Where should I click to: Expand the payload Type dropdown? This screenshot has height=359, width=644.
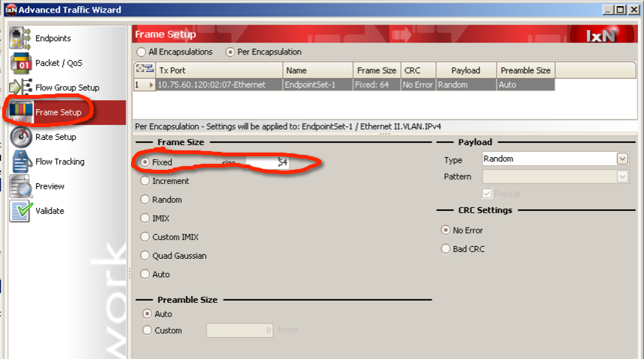pos(622,159)
